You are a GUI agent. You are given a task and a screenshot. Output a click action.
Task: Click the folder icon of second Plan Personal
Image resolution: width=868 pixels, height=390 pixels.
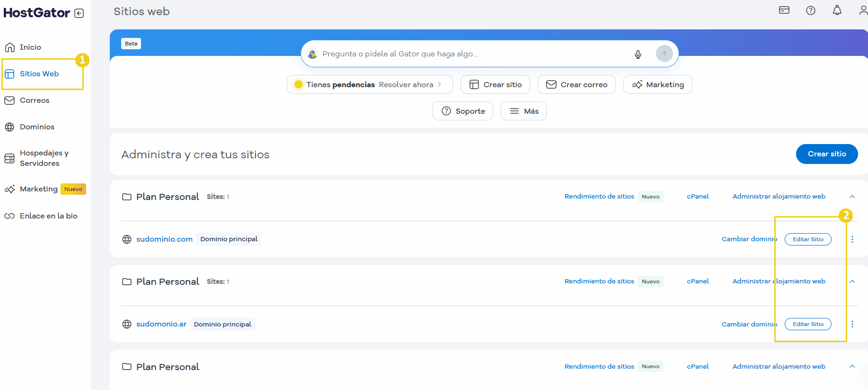pyautogui.click(x=127, y=281)
